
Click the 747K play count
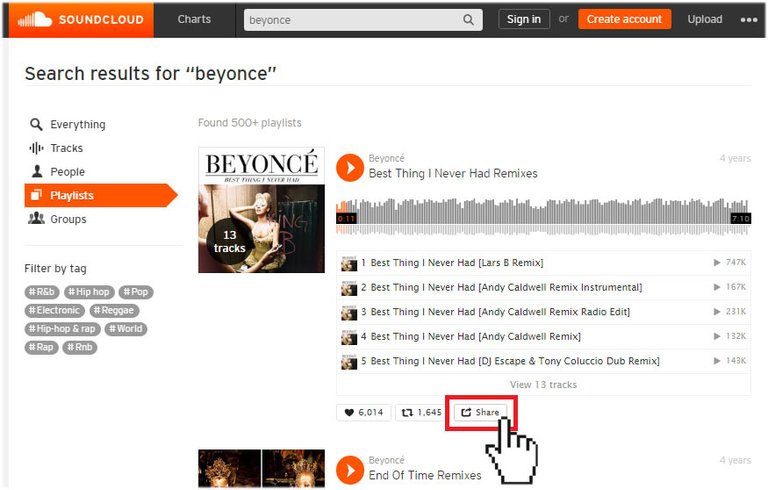(730, 263)
